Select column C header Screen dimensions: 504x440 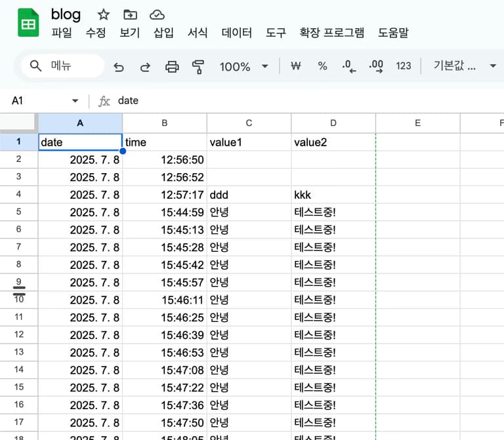[x=249, y=123]
